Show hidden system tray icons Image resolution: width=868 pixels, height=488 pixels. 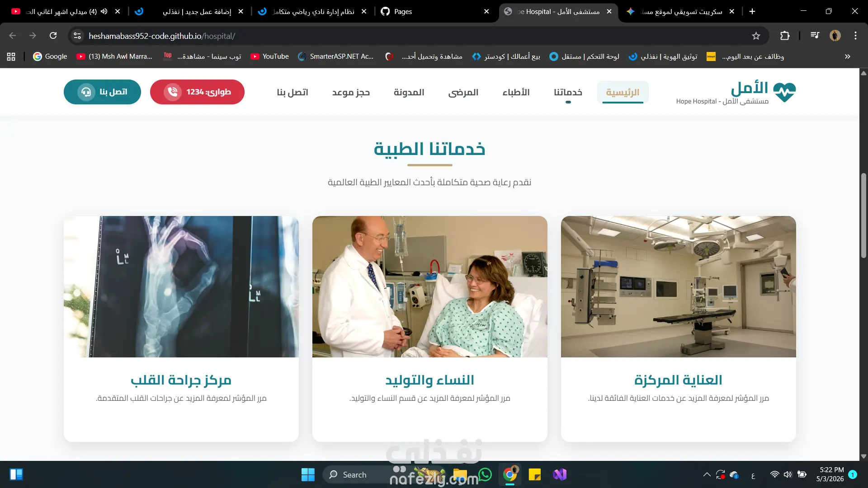(707, 474)
